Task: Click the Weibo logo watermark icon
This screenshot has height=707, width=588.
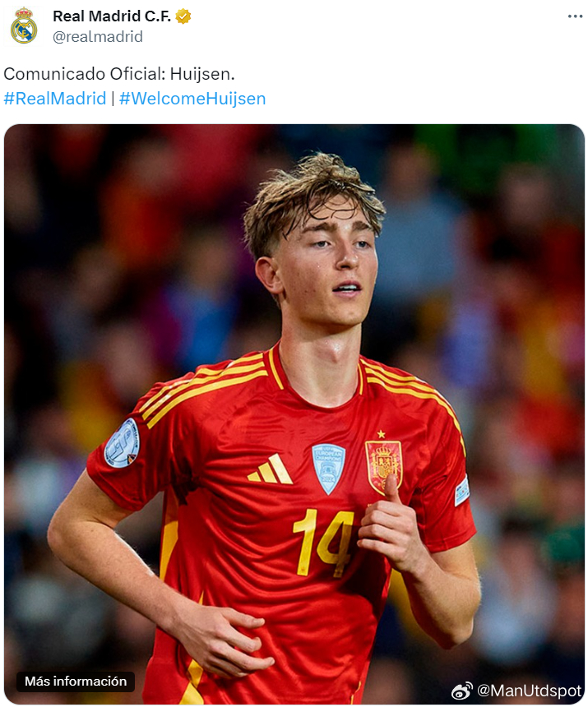Action: pyautogui.click(x=462, y=691)
